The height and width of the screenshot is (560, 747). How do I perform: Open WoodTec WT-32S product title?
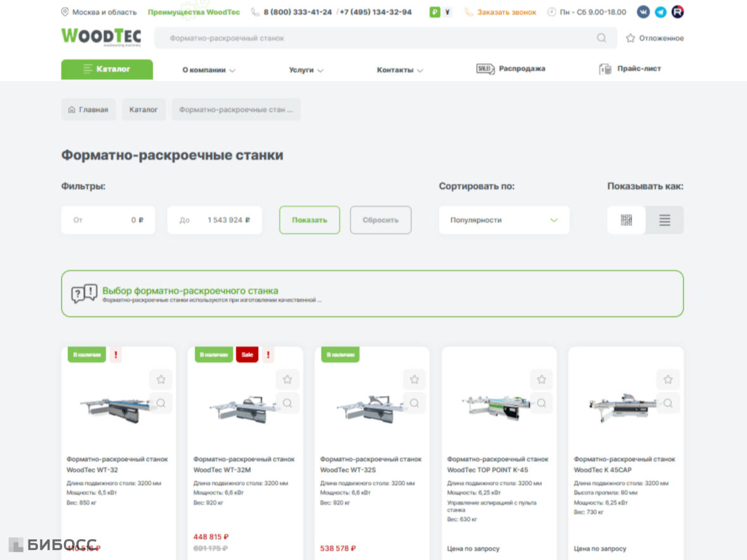point(370,464)
